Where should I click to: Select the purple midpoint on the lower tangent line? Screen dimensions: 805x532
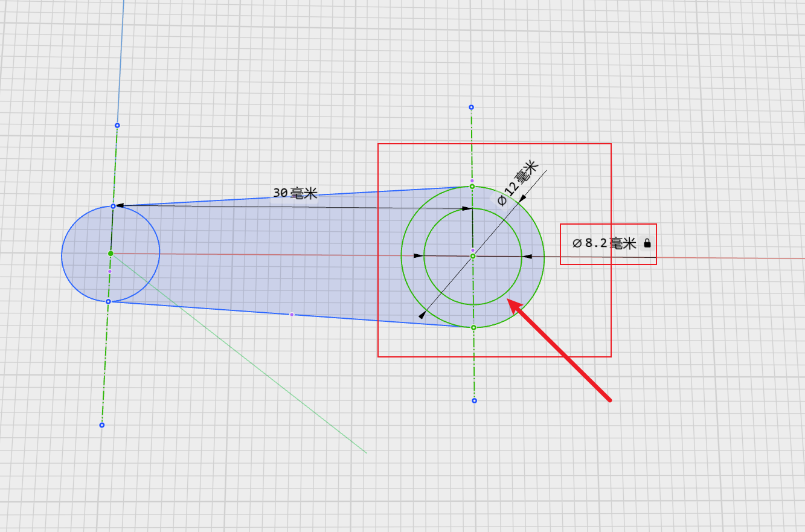[x=292, y=315]
